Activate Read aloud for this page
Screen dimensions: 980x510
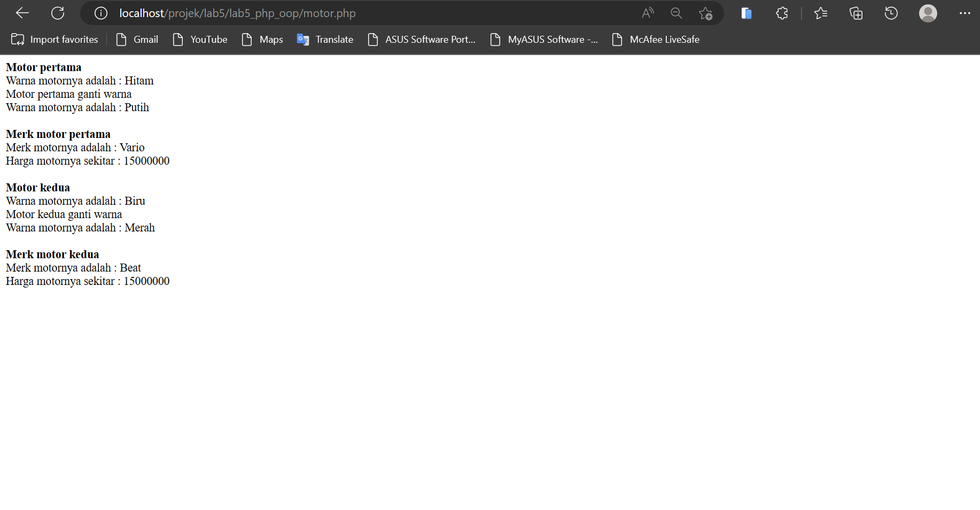[x=648, y=13]
